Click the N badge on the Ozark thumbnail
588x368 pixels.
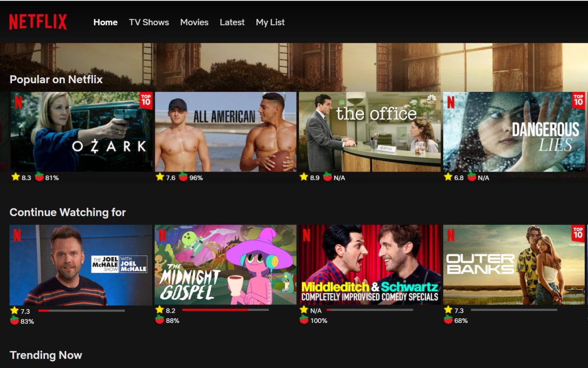(x=18, y=103)
